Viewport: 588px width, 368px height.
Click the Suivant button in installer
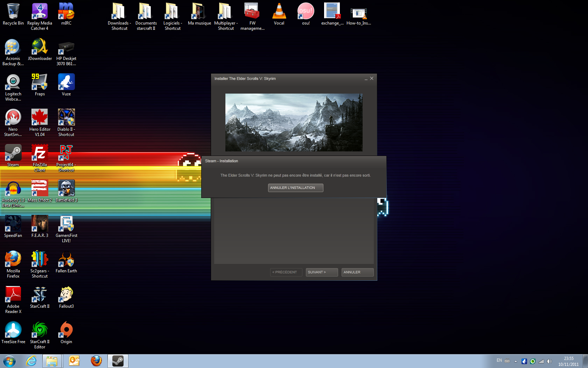(x=322, y=272)
